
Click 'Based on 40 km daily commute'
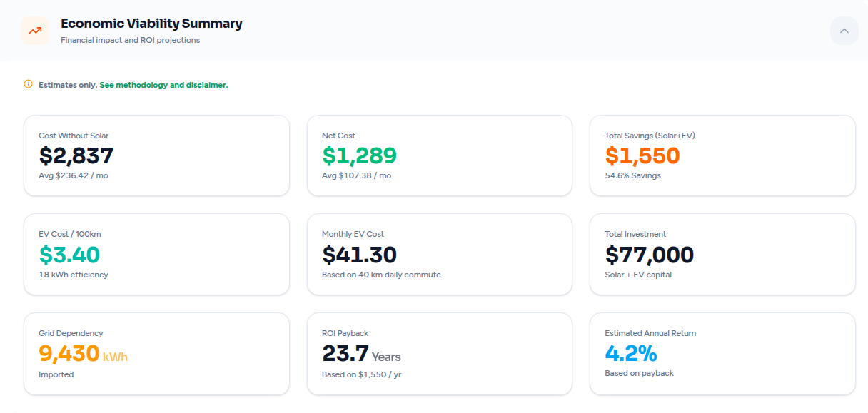coord(381,275)
